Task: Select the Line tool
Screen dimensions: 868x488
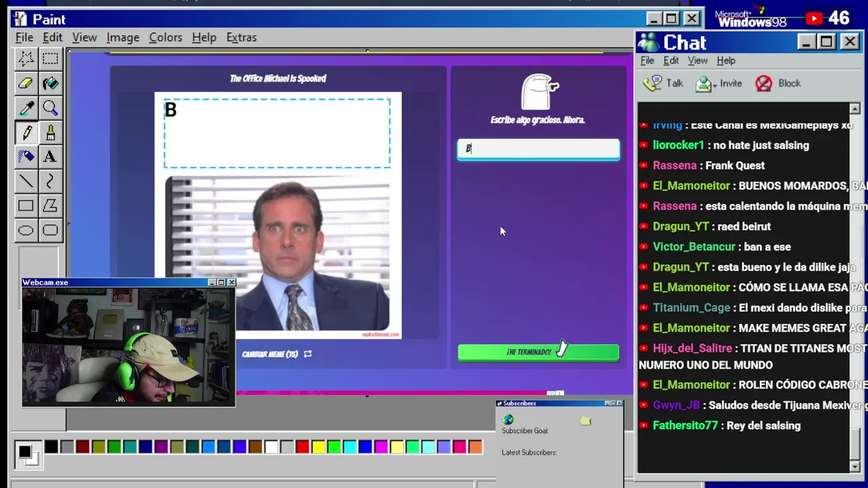Action: (26, 181)
